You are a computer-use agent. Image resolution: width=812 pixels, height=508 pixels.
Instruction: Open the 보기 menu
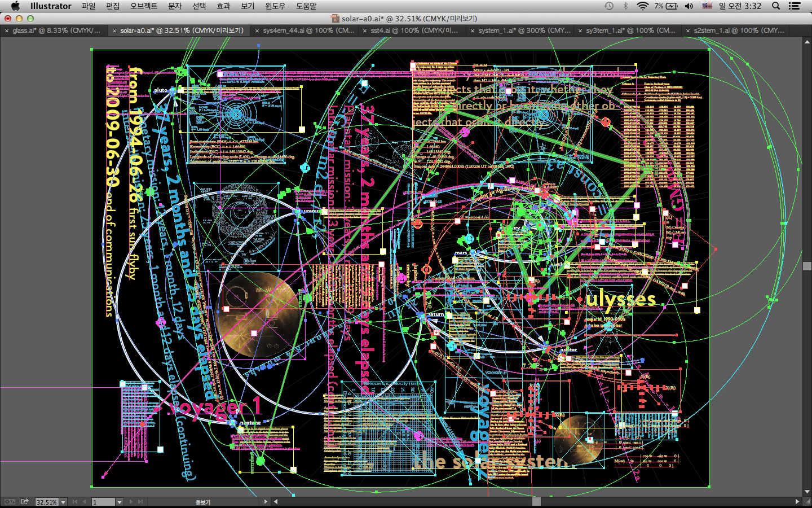[248, 6]
